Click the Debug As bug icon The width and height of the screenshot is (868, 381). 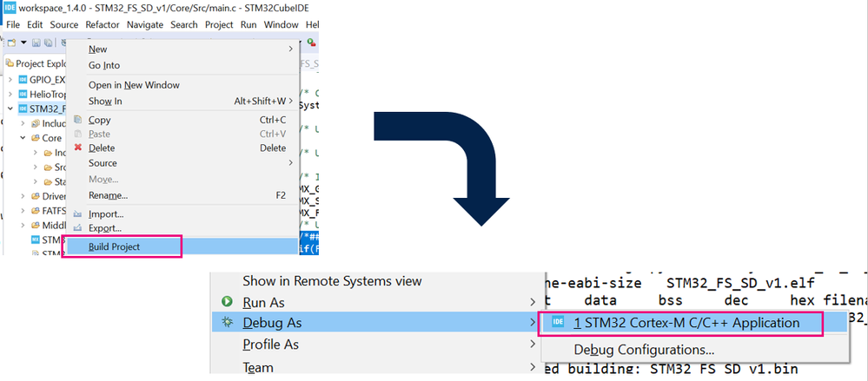point(228,323)
